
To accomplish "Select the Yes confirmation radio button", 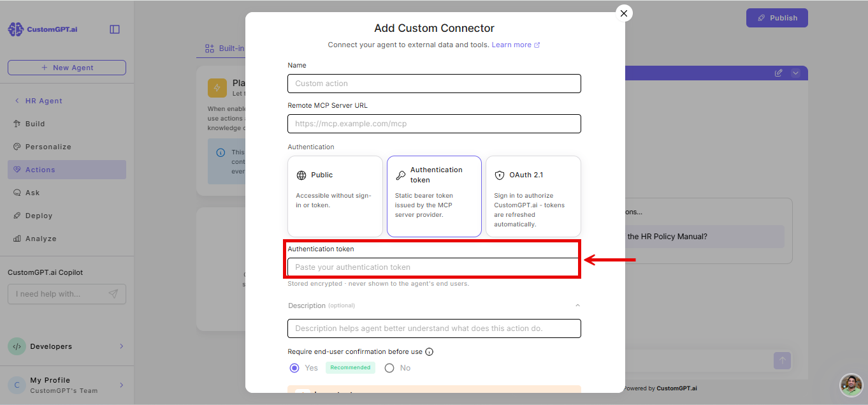I will point(294,368).
